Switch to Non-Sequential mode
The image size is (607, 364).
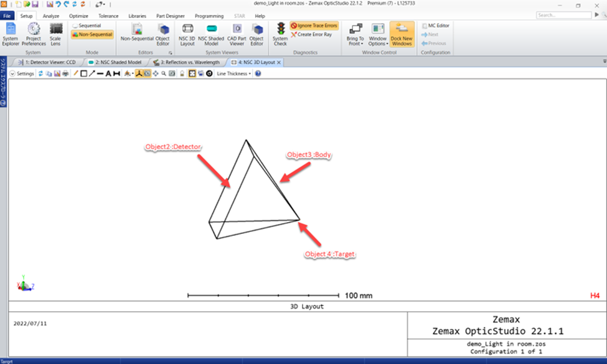click(92, 35)
